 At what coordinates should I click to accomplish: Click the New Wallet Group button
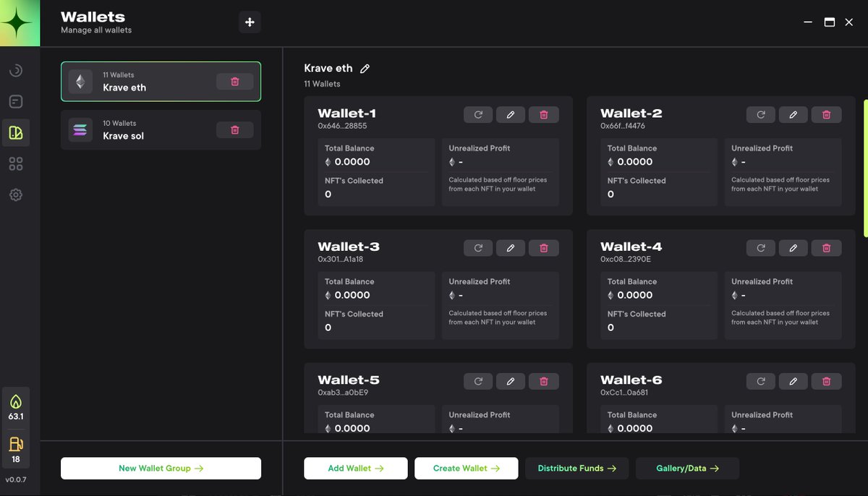pos(161,469)
